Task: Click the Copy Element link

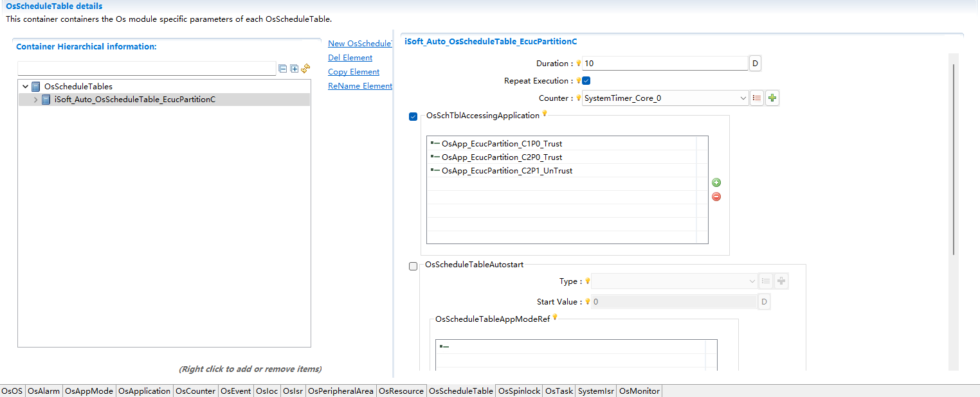Action: [354, 72]
